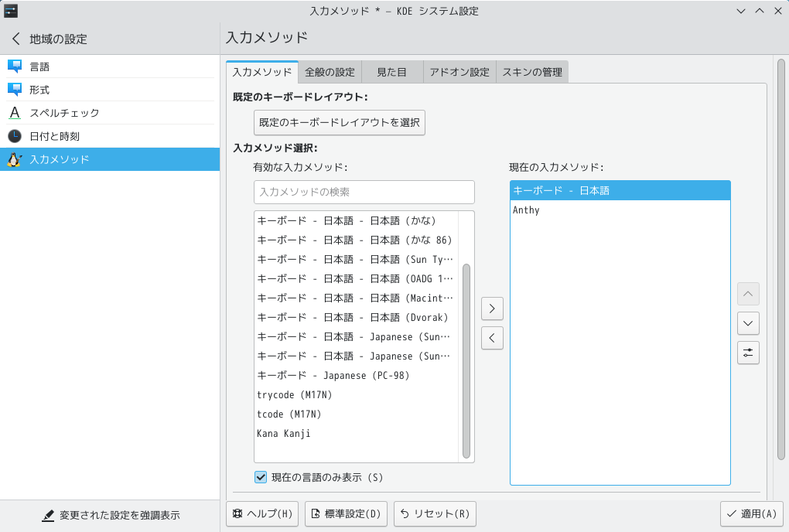Disable the 現在の言語のみ表示 checkbox
This screenshot has height=532, width=789.
coord(260,478)
